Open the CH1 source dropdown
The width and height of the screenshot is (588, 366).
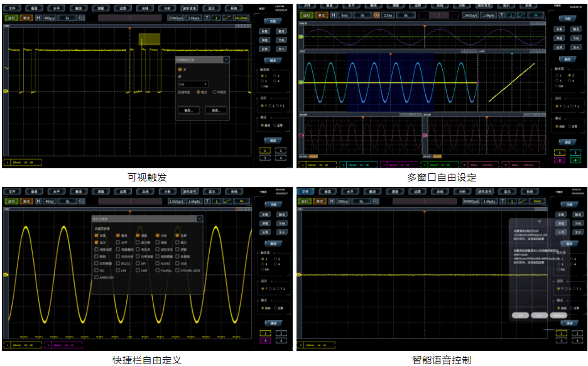pyautogui.click(x=193, y=83)
